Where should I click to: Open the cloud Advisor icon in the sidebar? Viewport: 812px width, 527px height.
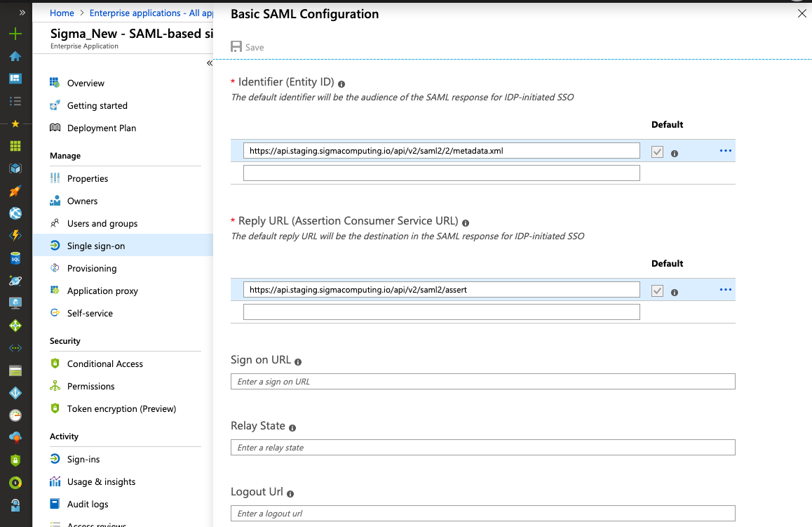coord(15,437)
